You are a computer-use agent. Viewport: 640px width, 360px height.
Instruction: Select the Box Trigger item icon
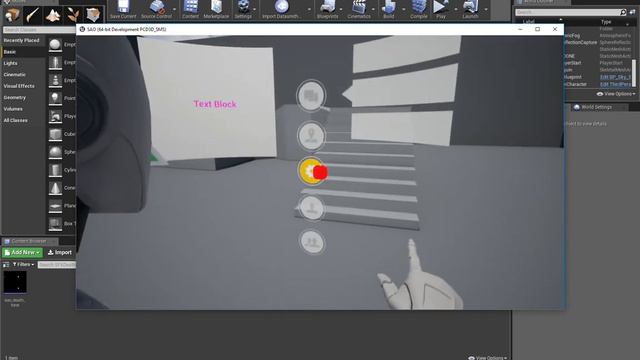pos(55,224)
